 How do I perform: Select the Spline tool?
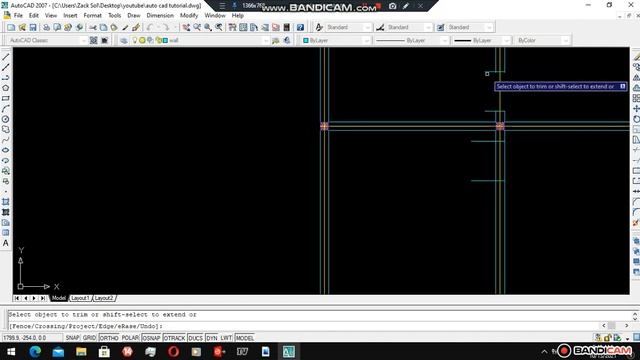click(6, 140)
